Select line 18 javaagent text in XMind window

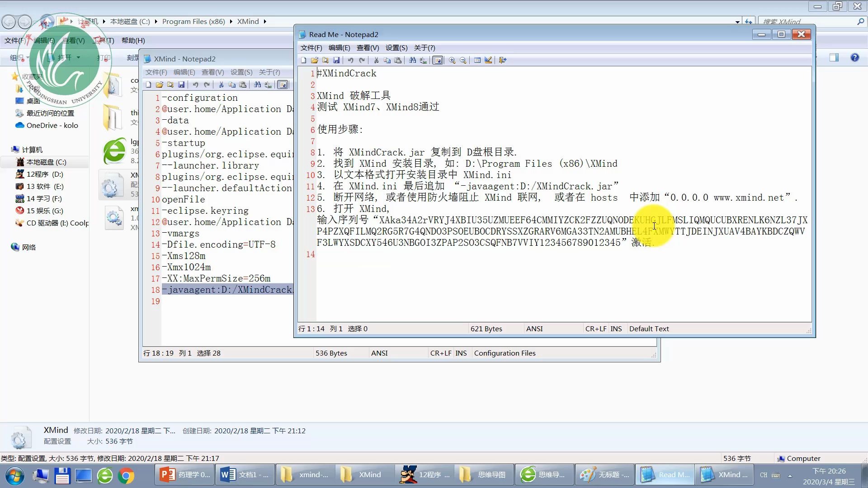coord(227,290)
